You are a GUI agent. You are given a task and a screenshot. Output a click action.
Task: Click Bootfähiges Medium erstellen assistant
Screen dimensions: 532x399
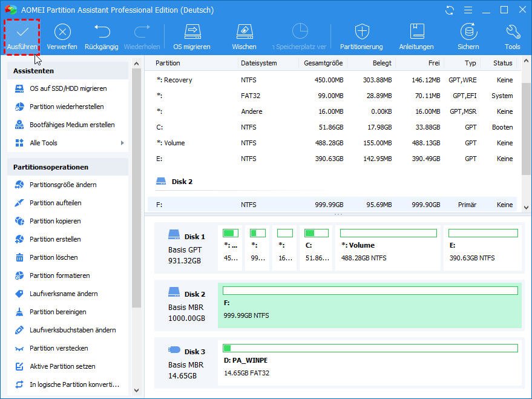72,125
